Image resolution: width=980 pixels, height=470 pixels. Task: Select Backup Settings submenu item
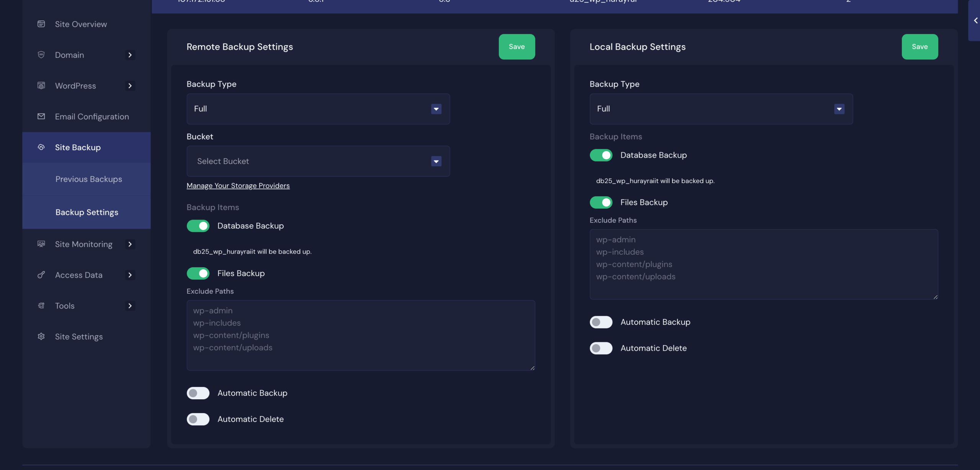tap(87, 213)
